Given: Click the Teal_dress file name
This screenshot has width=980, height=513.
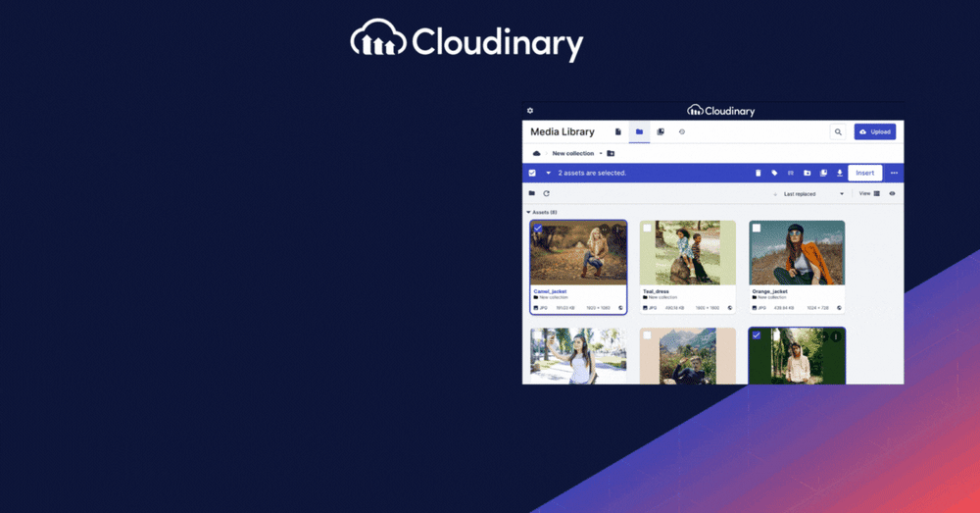Looking at the screenshot, I should 656,291.
